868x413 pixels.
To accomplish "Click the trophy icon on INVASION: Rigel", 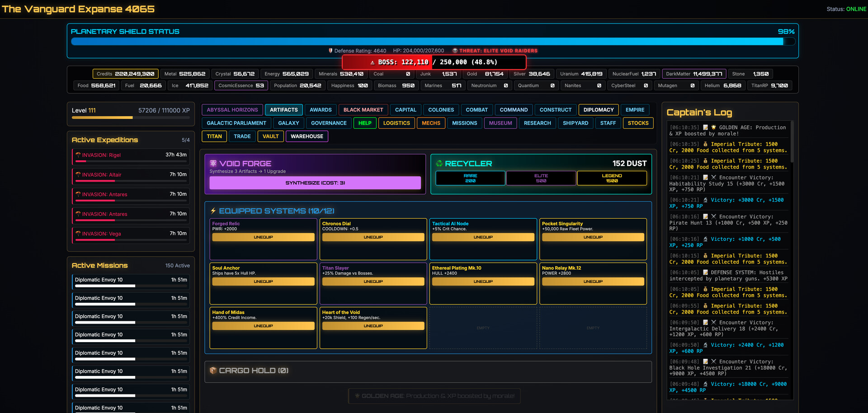I will point(78,155).
